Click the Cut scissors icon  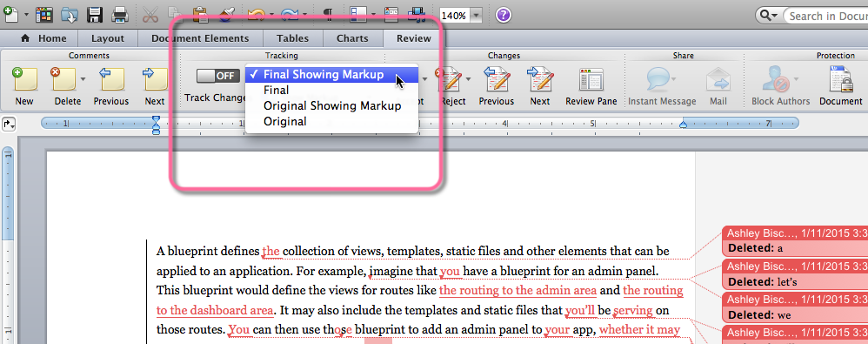[x=150, y=15]
